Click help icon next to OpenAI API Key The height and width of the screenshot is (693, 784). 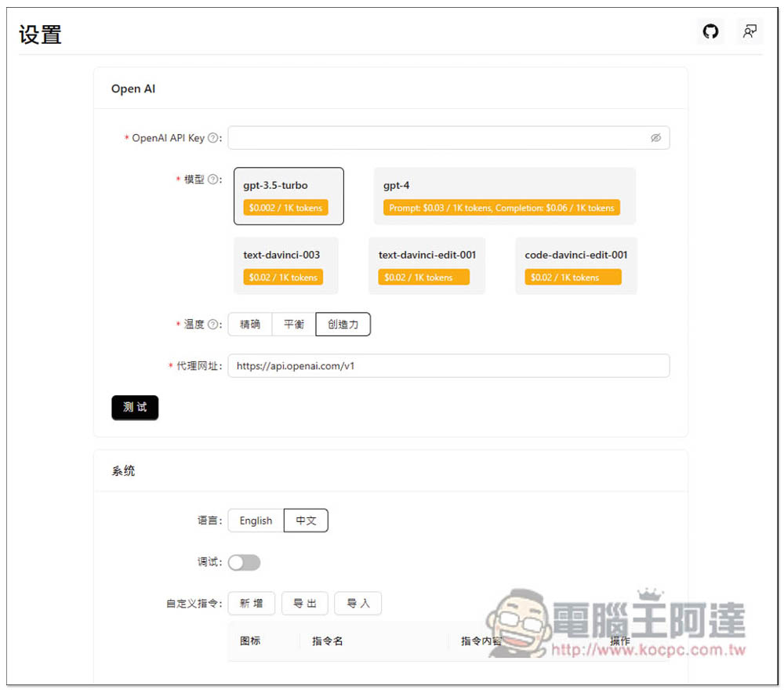coord(212,138)
